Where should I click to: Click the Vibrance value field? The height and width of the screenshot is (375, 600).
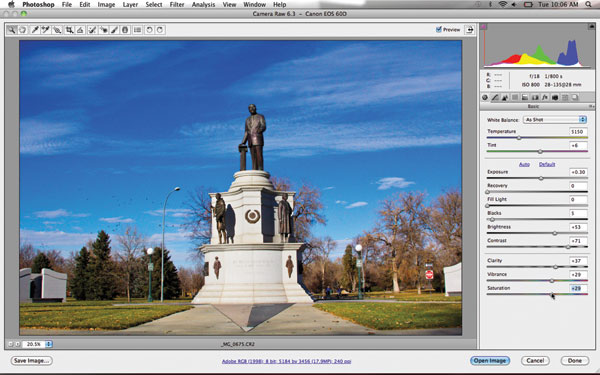(578, 274)
